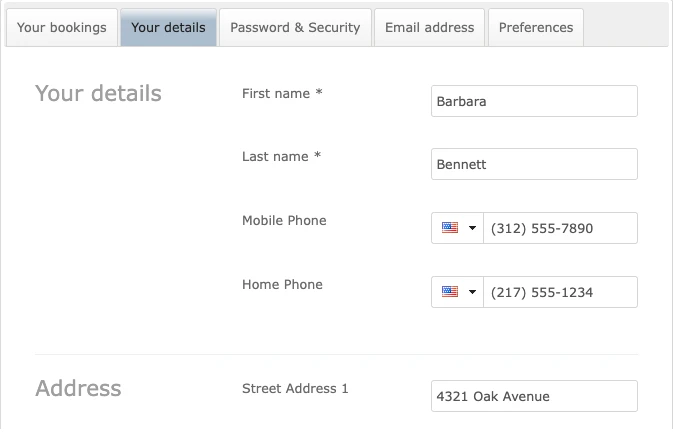Screen dimensions: 673x436
Task: Expand the Home Phone country code arrow
Action: click(472, 292)
